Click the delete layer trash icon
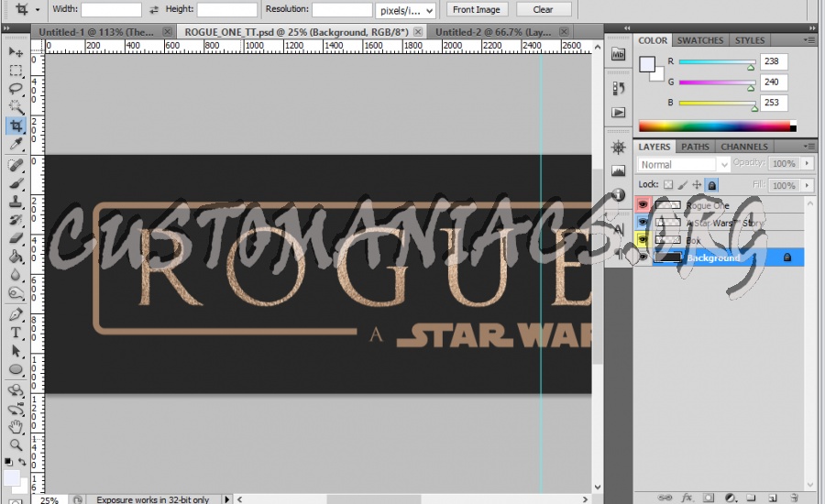 (794, 498)
